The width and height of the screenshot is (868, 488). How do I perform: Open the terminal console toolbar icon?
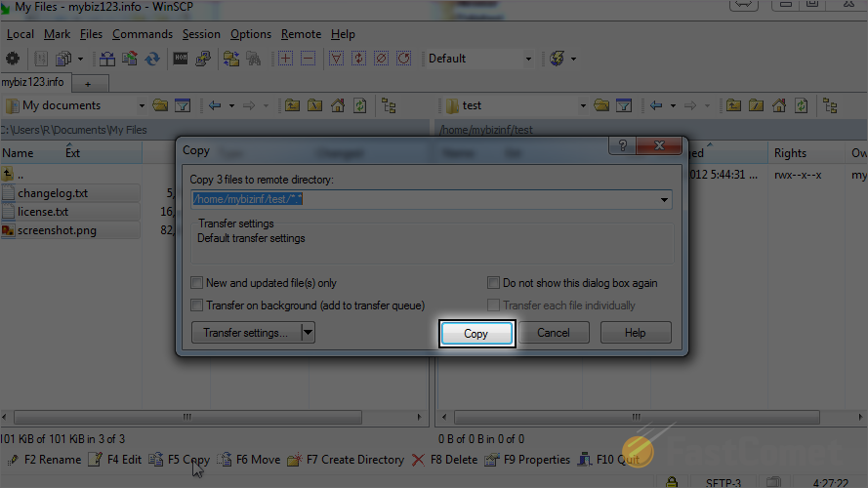[x=181, y=59]
